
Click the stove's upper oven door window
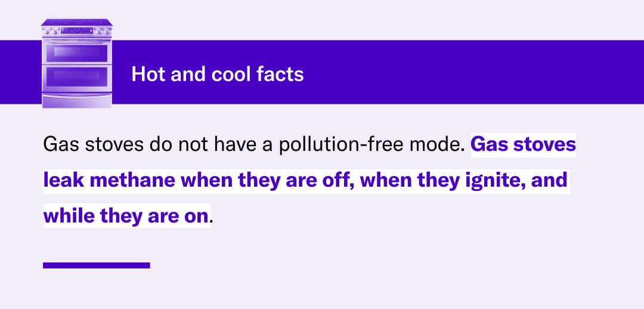pos(76,52)
